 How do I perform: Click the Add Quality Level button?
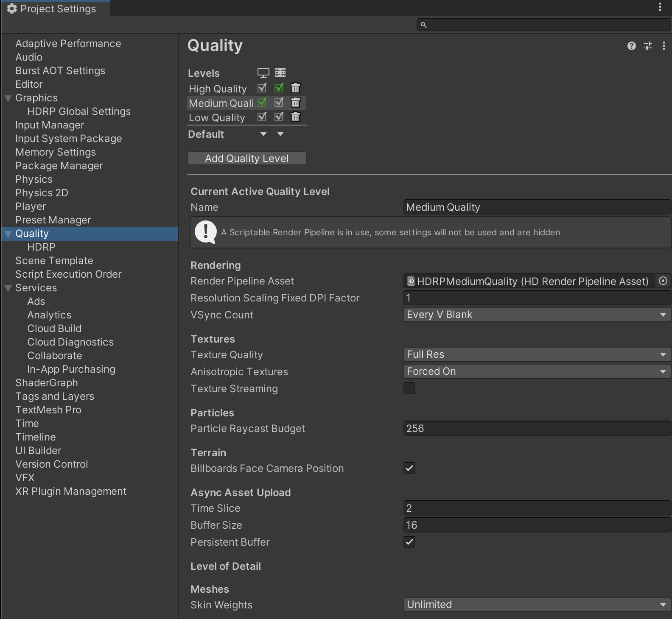click(x=246, y=158)
